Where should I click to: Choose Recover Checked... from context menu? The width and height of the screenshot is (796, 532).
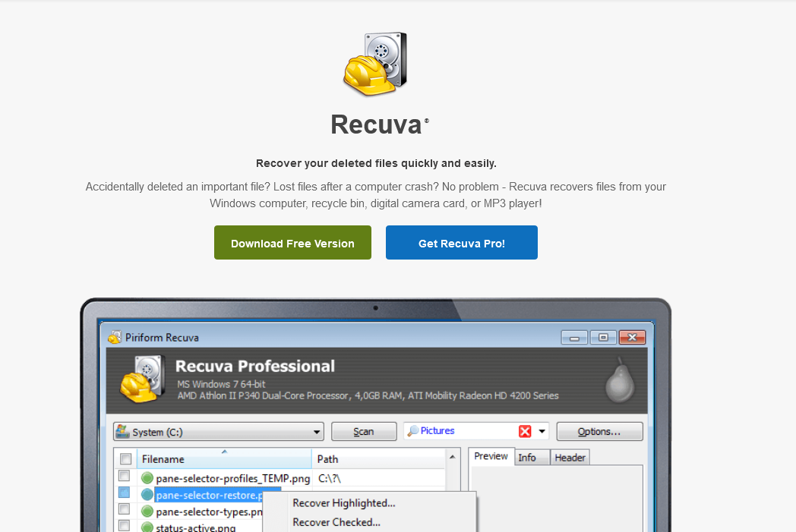point(336,522)
